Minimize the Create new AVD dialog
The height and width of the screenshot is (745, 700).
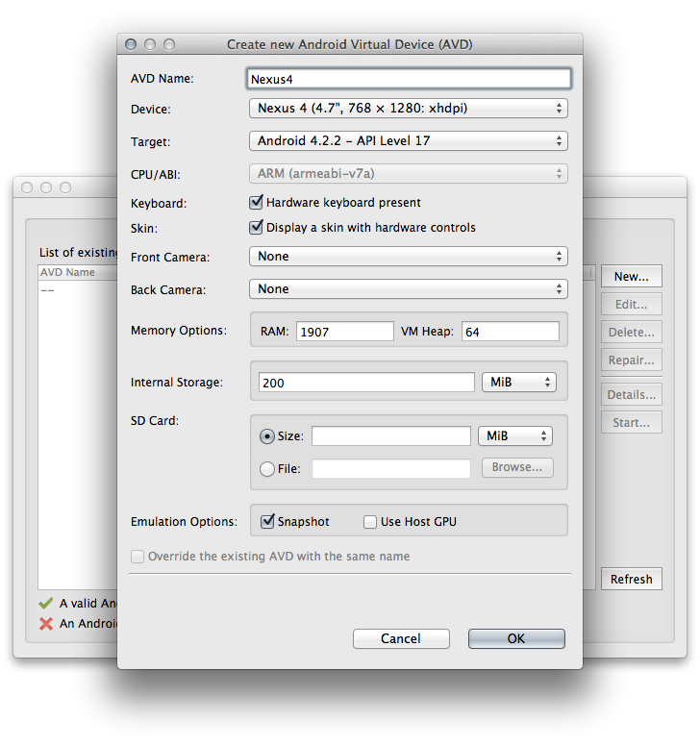pos(150,44)
